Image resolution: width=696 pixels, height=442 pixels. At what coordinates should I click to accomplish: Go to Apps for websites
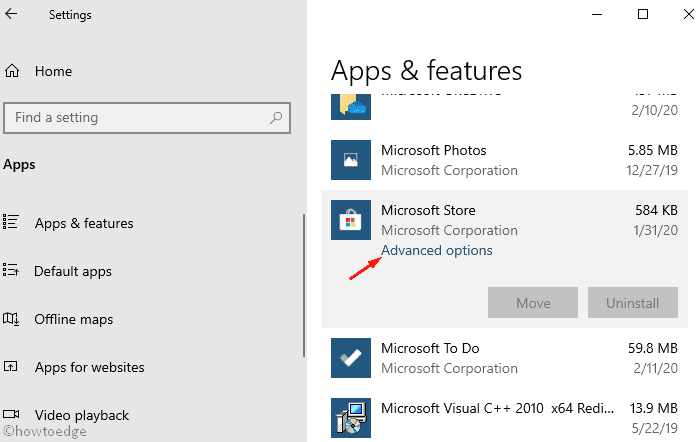[90, 367]
